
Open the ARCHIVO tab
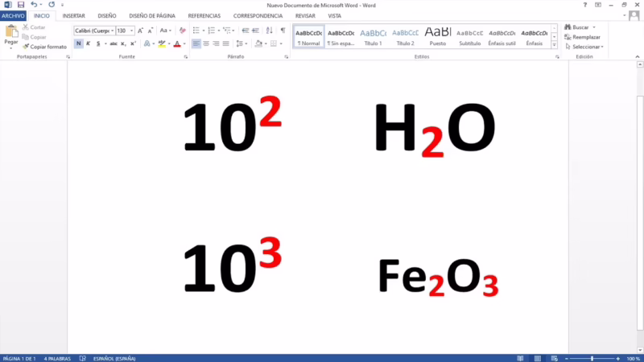[13, 15]
